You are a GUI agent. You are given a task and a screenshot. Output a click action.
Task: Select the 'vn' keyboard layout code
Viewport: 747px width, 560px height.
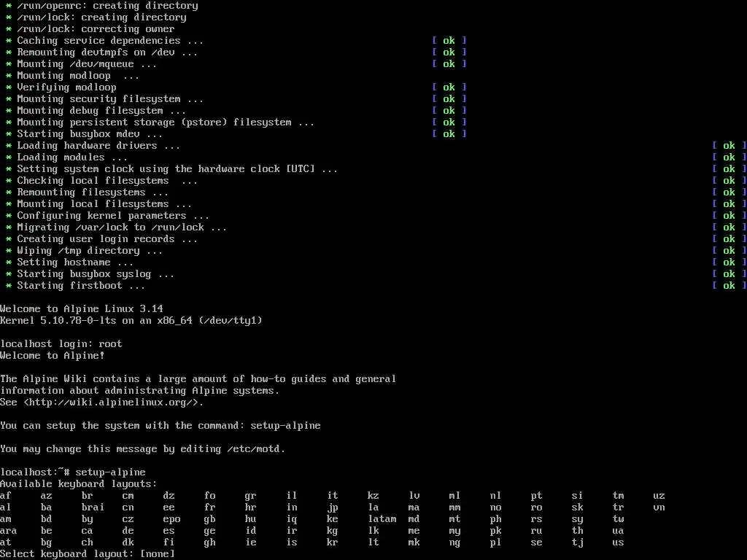click(659, 507)
